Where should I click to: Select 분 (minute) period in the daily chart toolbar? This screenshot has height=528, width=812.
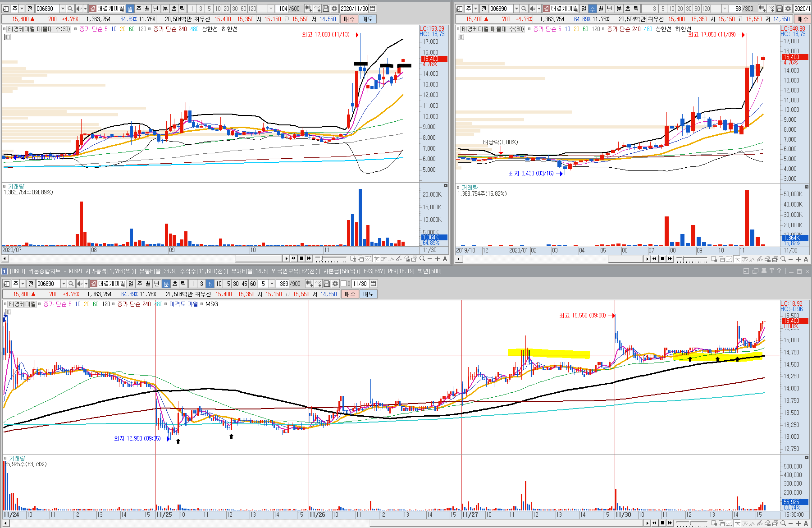click(165, 9)
